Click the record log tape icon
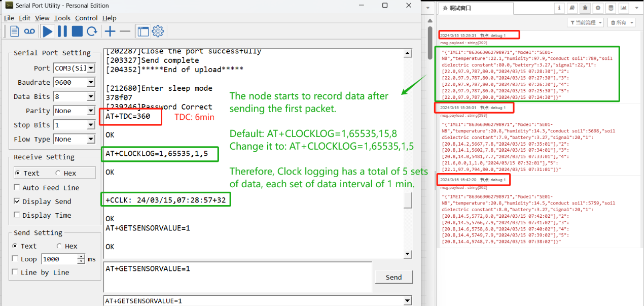 click(x=30, y=31)
